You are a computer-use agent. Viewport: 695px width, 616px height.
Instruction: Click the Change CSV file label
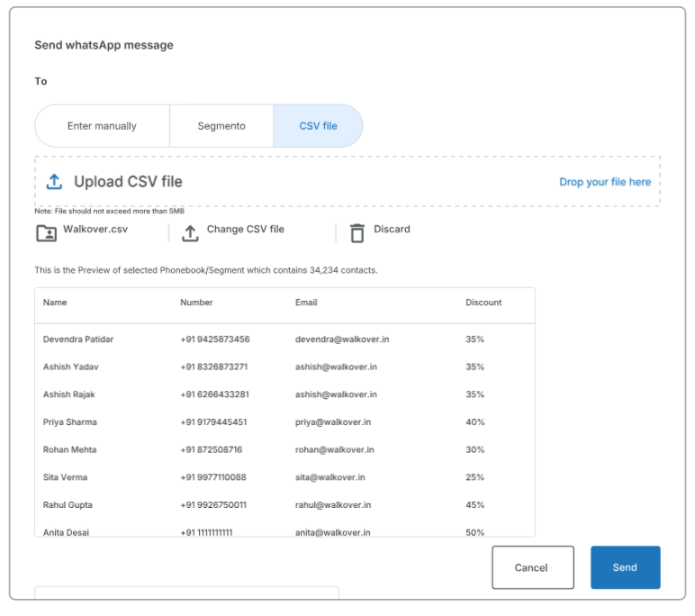click(x=245, y=230)
